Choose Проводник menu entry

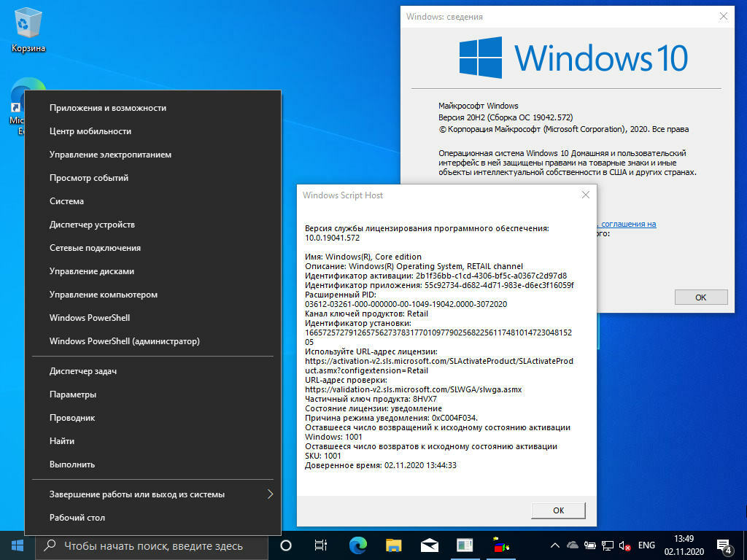point(153,418)
